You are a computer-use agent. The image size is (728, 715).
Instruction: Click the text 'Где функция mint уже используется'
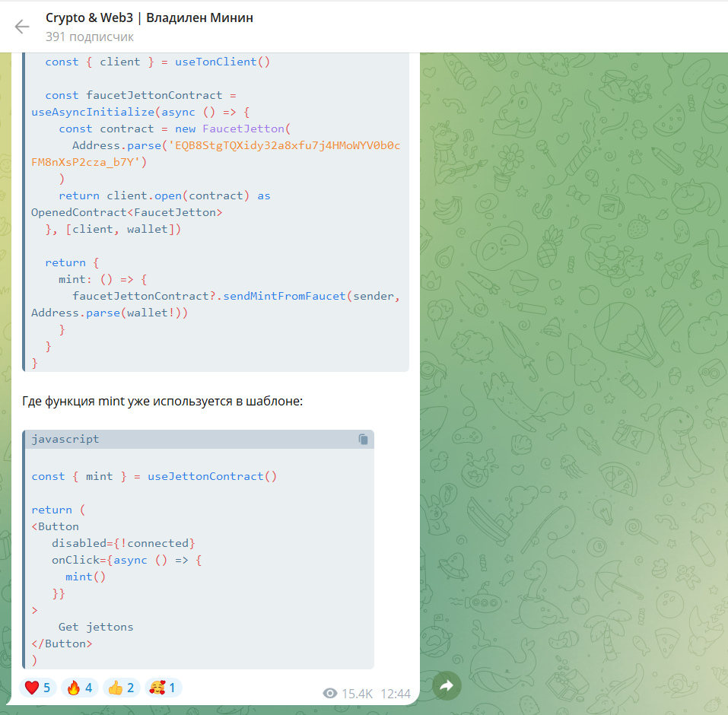click(x=162, y=401)
